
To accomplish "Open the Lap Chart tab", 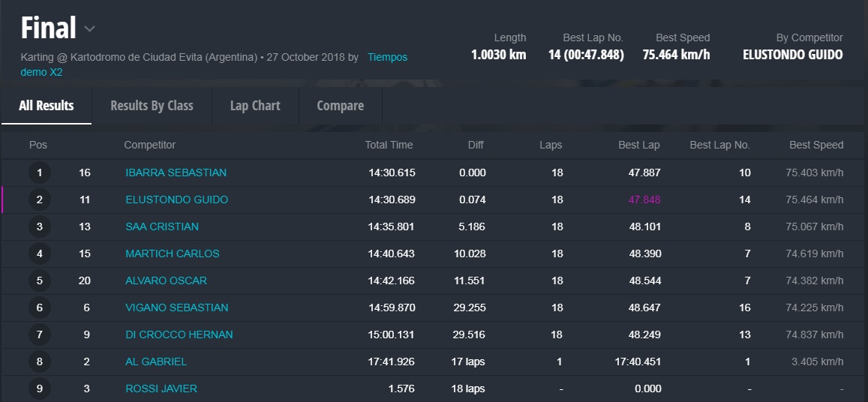I will [255, 106].
